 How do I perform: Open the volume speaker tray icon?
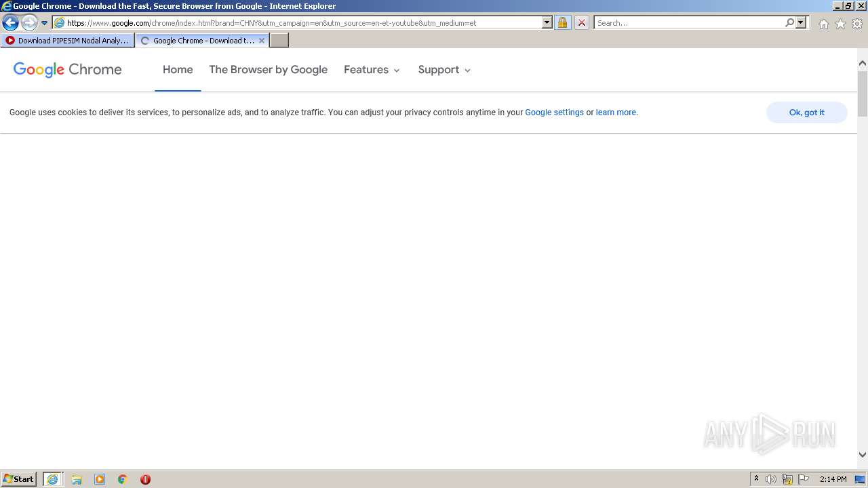pyautogui.click(x=771, y=479)
